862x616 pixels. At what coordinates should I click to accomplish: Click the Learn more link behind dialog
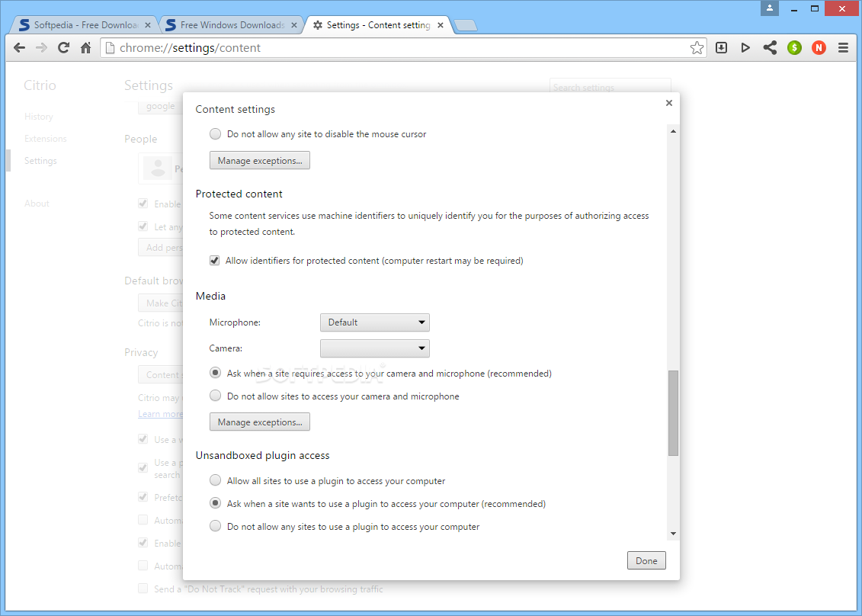(x=160, y=414)
